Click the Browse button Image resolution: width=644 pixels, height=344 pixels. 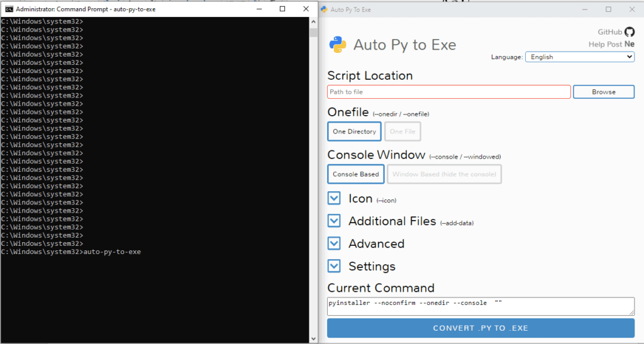tap(604, 92)
